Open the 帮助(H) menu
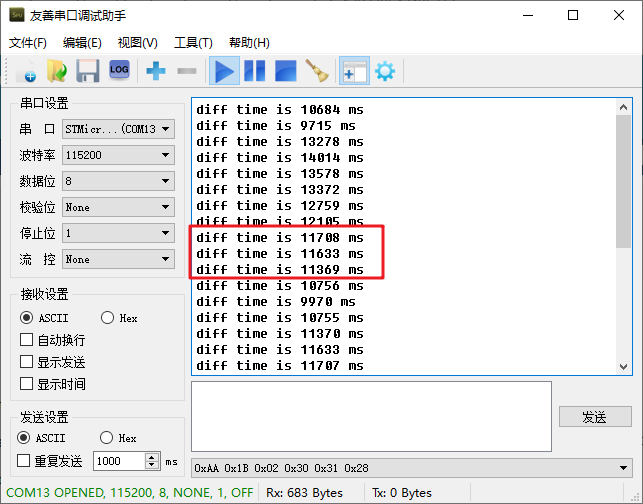Screen dimensions: 643x504 coord(249,43)
